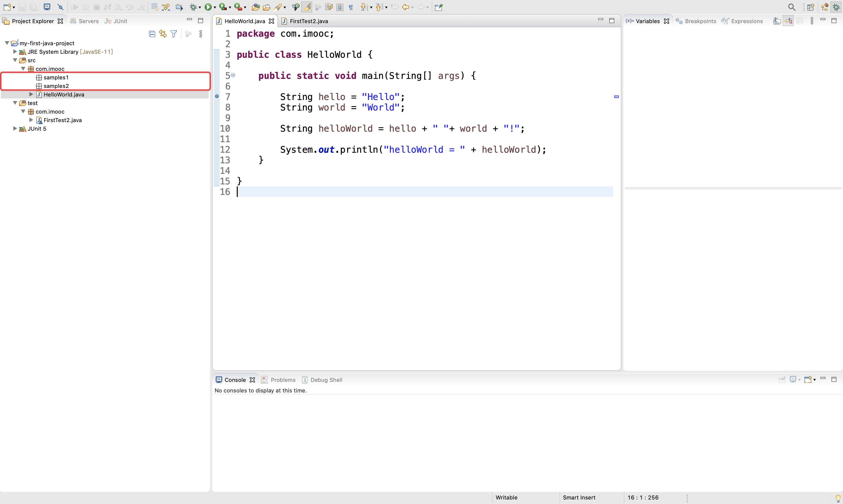Expand HelloWorld.java in tree
This screenshot has width=843, height=504.
click(x=31, y=94)
